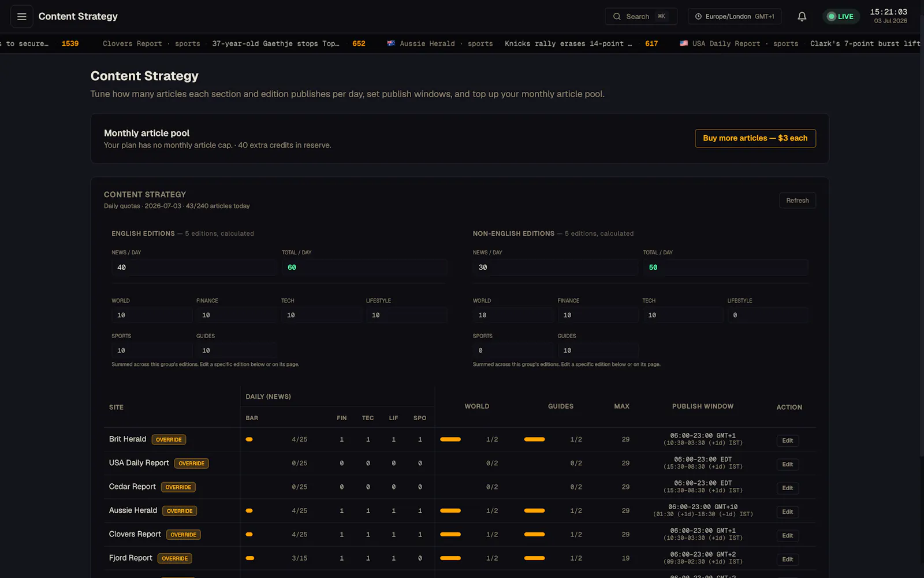Edit the Cedar Report row

coord(788,488)
